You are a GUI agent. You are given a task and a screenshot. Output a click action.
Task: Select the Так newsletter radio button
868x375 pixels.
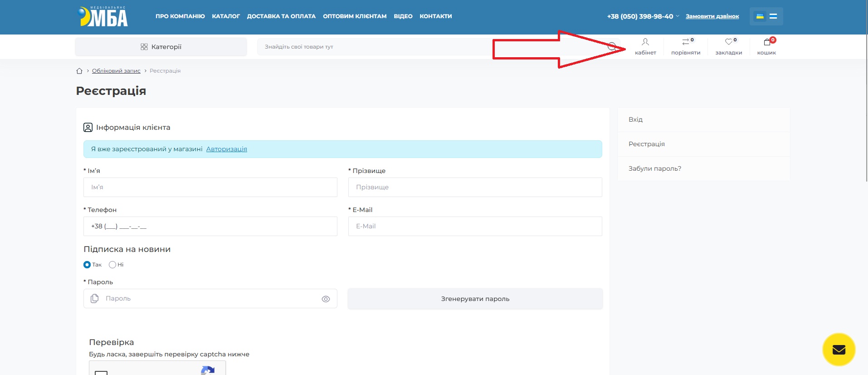point(87,265)
